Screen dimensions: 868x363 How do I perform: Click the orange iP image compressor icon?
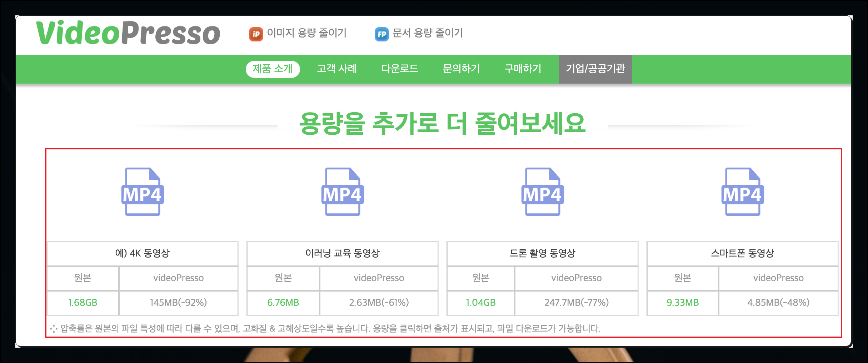click(256, 34)
